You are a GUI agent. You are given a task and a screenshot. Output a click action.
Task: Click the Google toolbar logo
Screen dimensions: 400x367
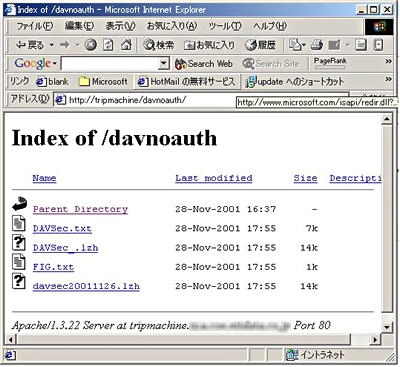(33, 63)
